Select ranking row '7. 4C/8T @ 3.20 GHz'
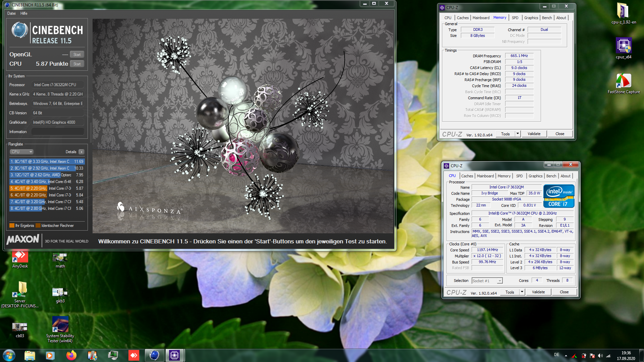Screen dimensions: 644x362 pos(47,202)
